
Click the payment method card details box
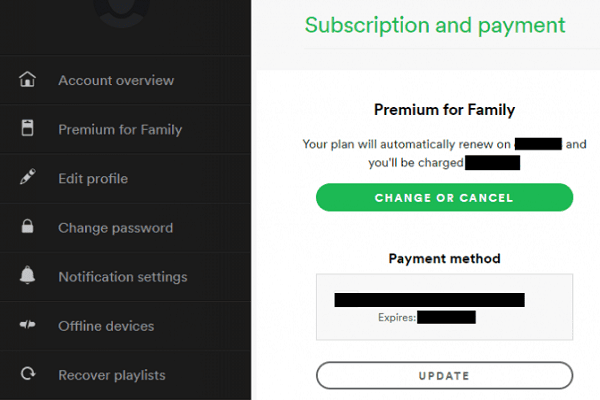pos(444,307)
